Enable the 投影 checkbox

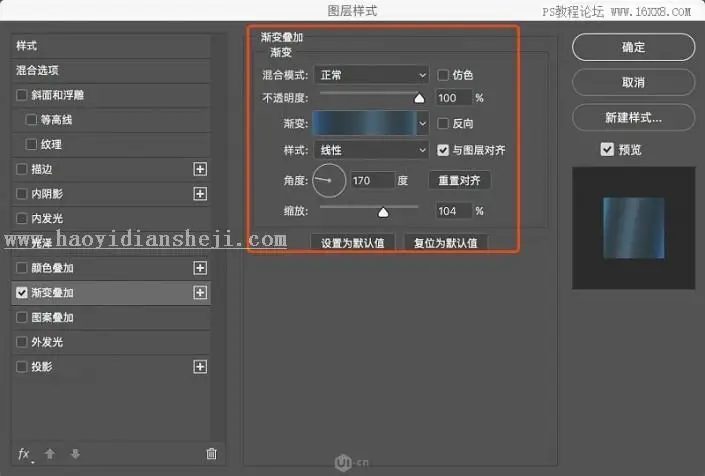click(x=22, y=367)
